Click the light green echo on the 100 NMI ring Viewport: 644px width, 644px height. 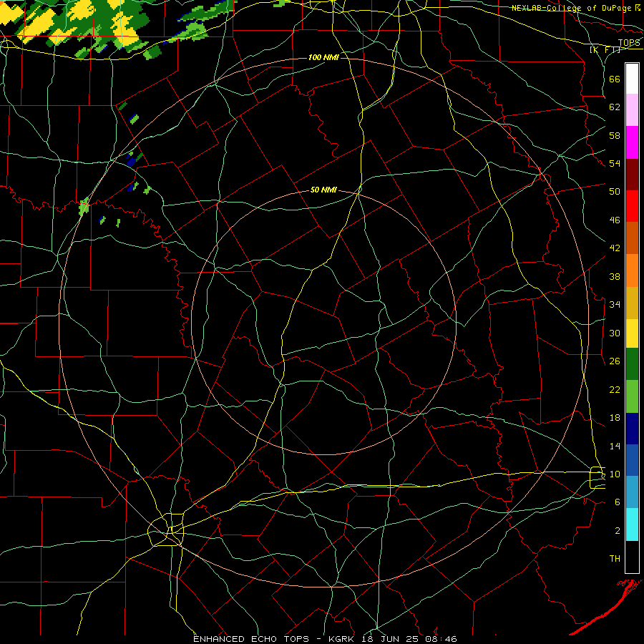click(84, 207)
